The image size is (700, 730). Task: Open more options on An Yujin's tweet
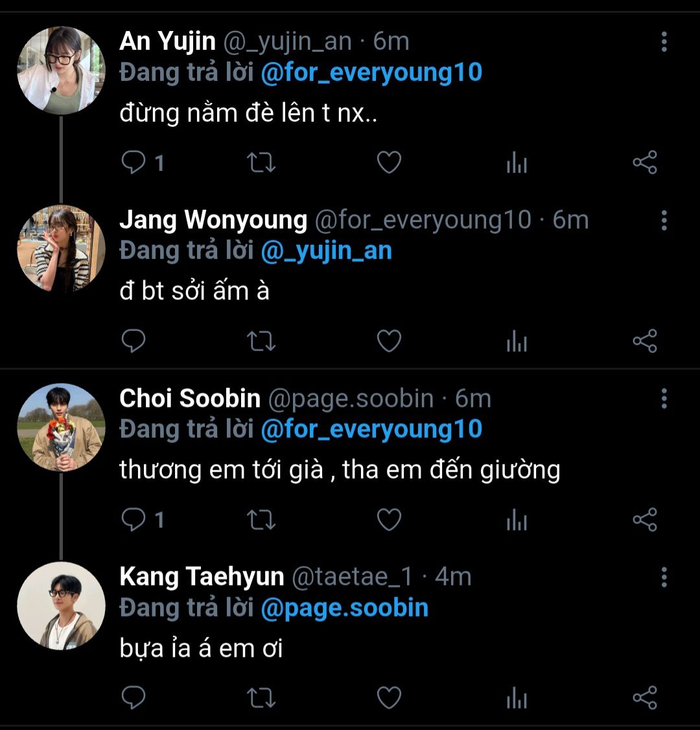click(664, 41)
